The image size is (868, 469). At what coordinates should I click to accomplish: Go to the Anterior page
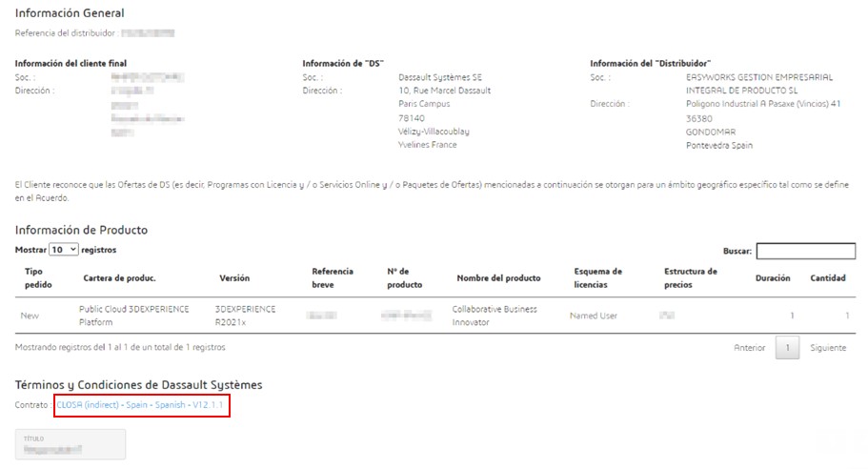tap(750, 348)
